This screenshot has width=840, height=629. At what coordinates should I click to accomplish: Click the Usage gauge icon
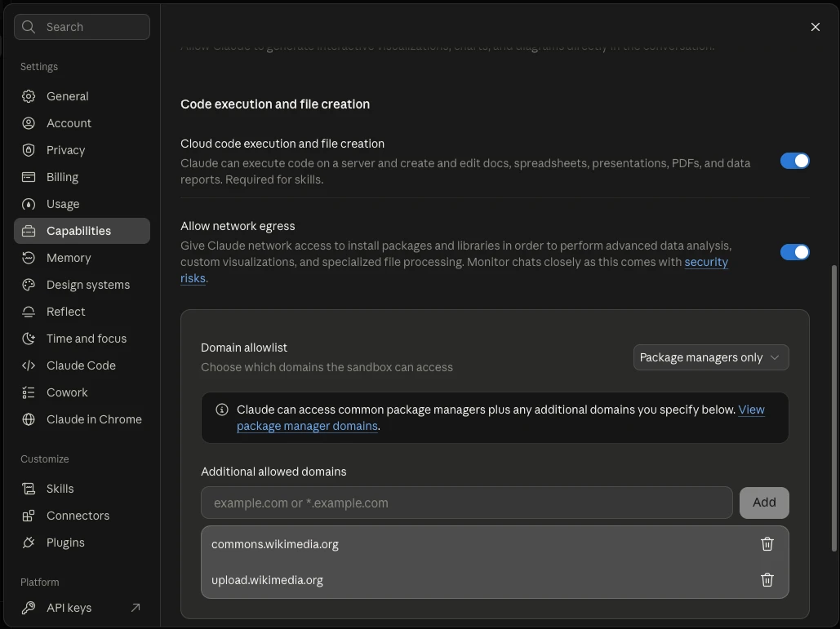click(29, 204)
